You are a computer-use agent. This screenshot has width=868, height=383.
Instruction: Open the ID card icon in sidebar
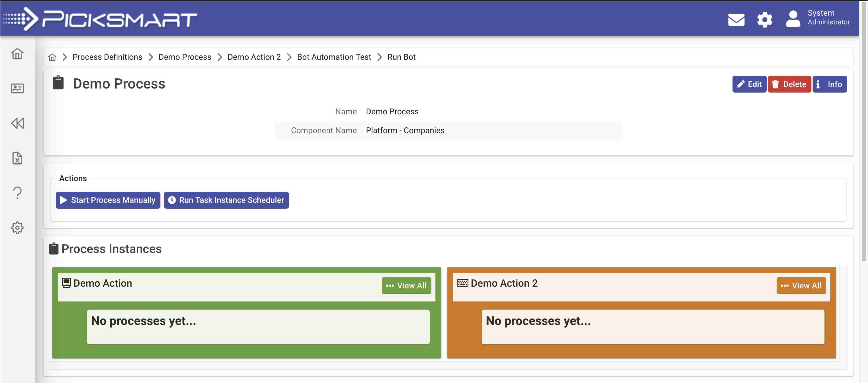click(17, 88)
